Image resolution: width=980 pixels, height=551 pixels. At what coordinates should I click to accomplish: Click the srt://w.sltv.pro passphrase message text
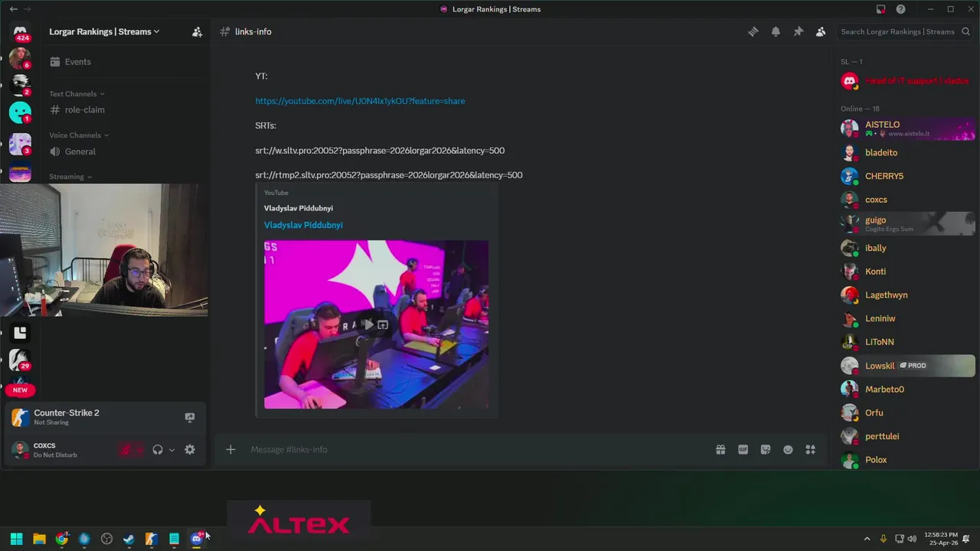pyautogui.click(x=380, y=151)
